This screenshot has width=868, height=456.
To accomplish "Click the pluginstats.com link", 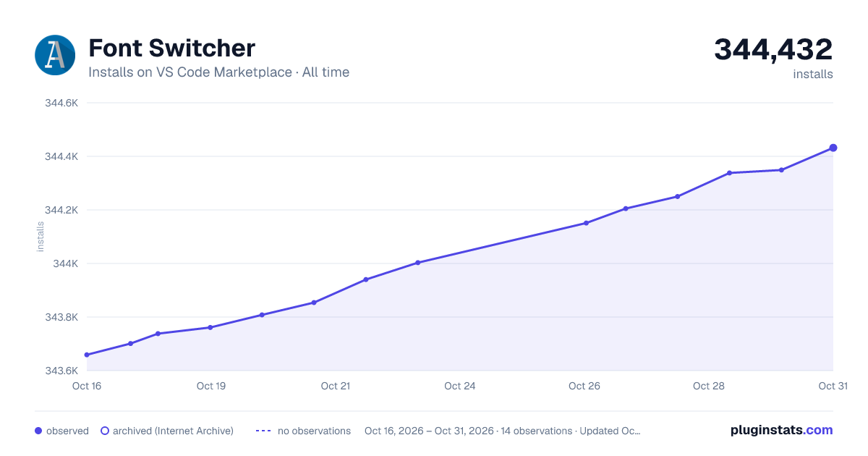I will [782, 430].
